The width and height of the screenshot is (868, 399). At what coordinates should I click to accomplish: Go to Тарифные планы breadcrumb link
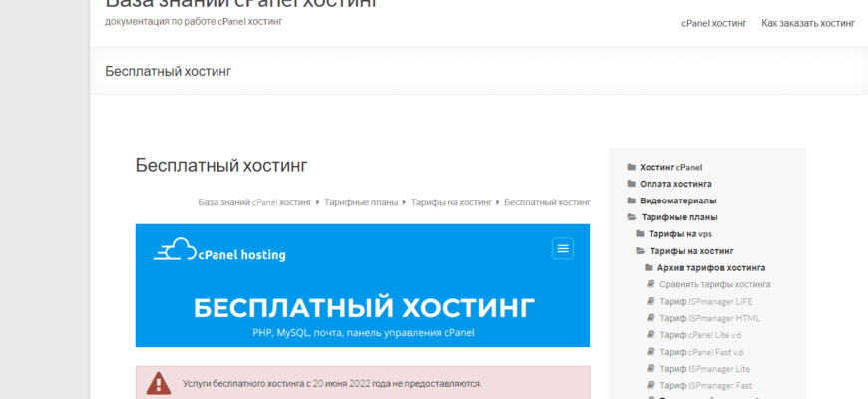[x=361, y=202]
